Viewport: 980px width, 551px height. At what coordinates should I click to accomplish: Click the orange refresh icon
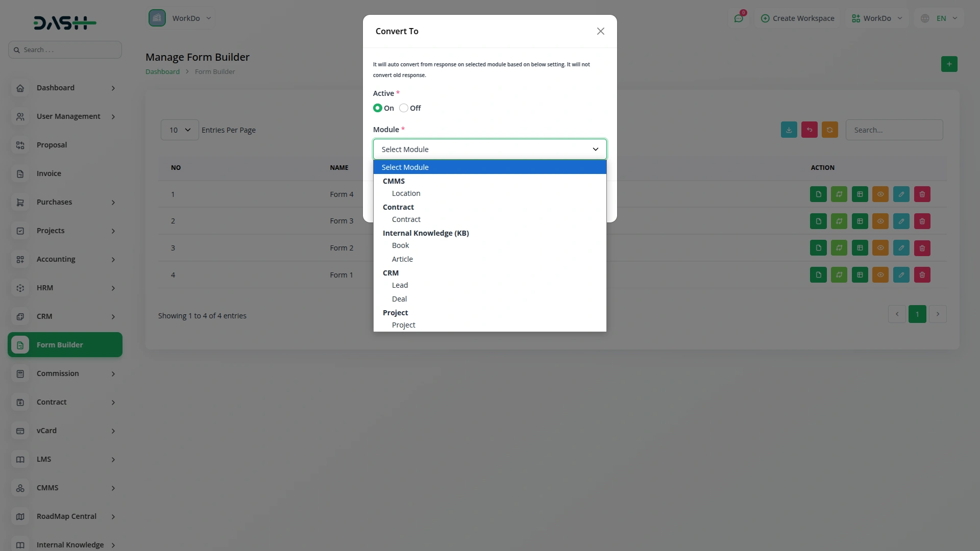[830, 130]
